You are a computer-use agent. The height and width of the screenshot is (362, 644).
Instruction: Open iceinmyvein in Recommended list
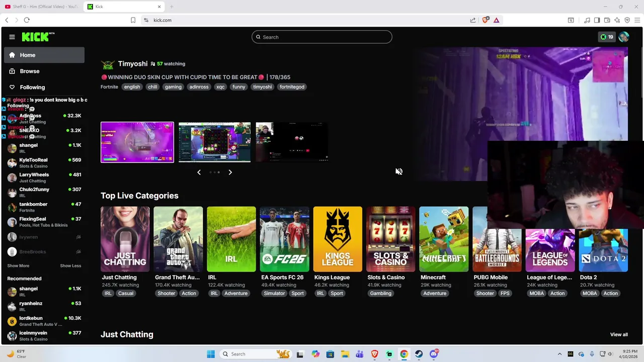(44, 335)
